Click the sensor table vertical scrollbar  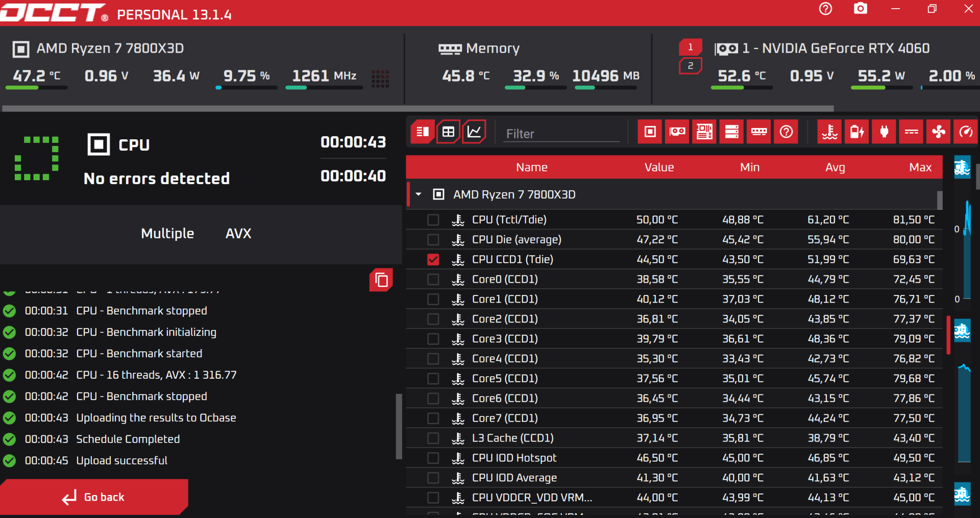(x=939, y=200)
